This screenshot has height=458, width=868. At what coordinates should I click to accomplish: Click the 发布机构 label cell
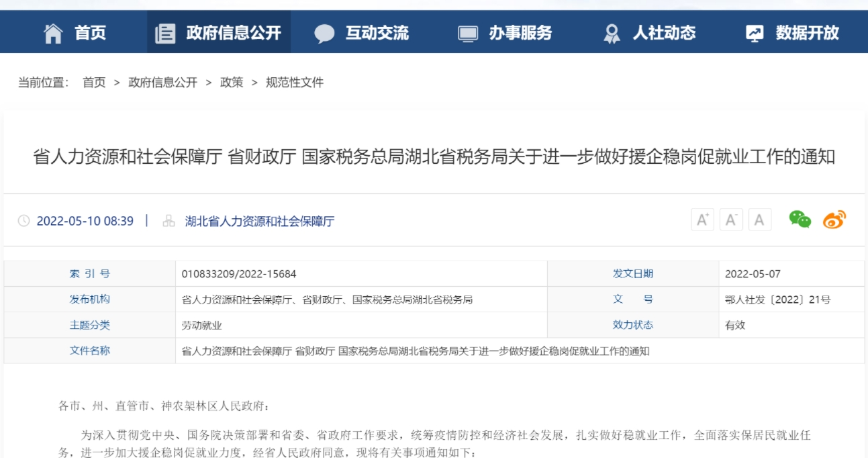click(90, 300)
